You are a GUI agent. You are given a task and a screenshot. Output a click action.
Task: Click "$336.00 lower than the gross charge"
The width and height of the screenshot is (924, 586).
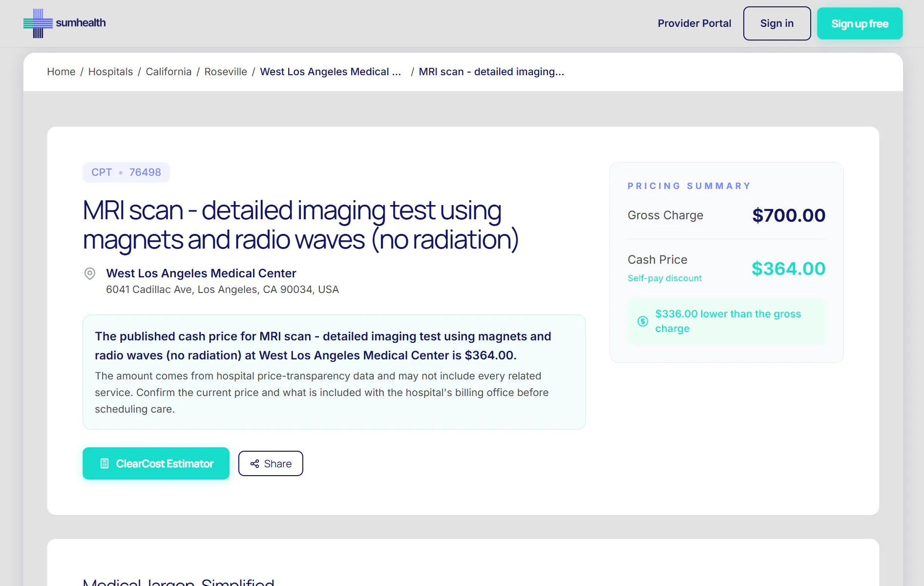tap(728, 321)
